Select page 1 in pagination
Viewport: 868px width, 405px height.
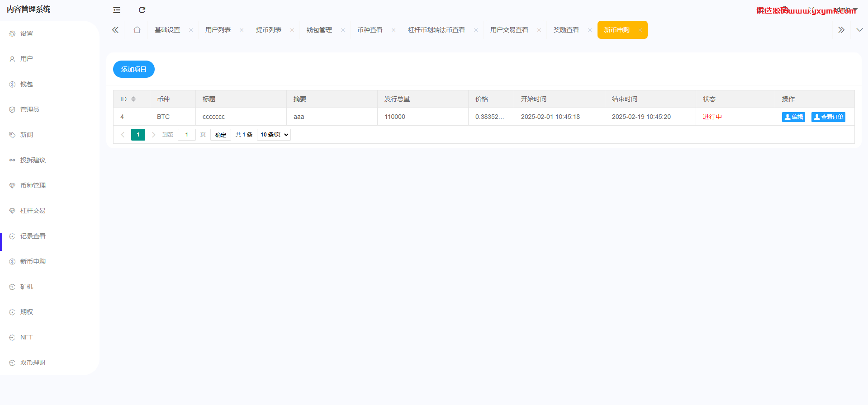point(138,135)
